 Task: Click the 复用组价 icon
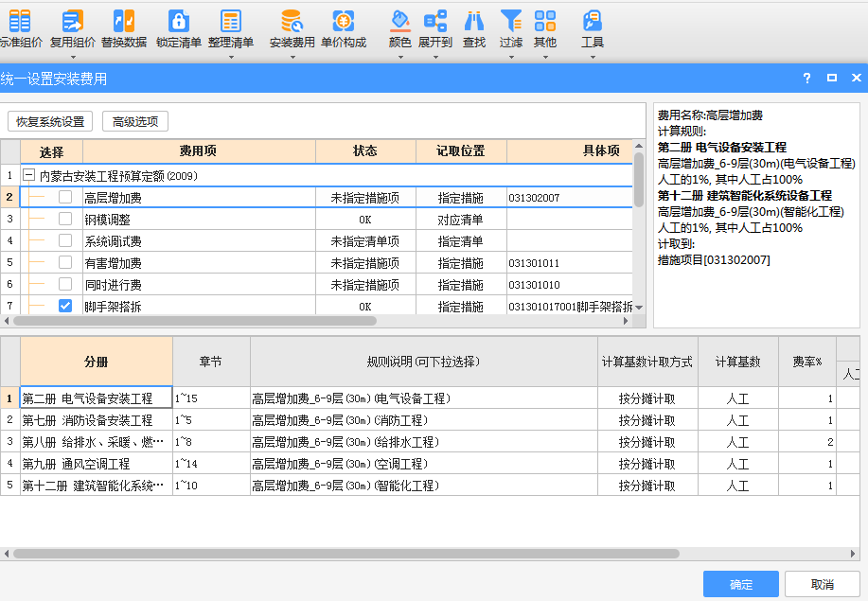pyautogui.click(x=73, y=21)
